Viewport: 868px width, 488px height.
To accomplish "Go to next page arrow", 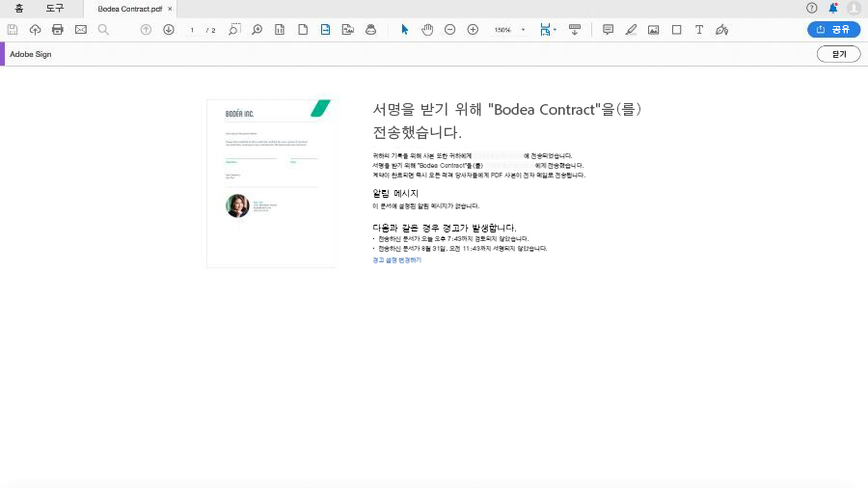I will (169, 30).
